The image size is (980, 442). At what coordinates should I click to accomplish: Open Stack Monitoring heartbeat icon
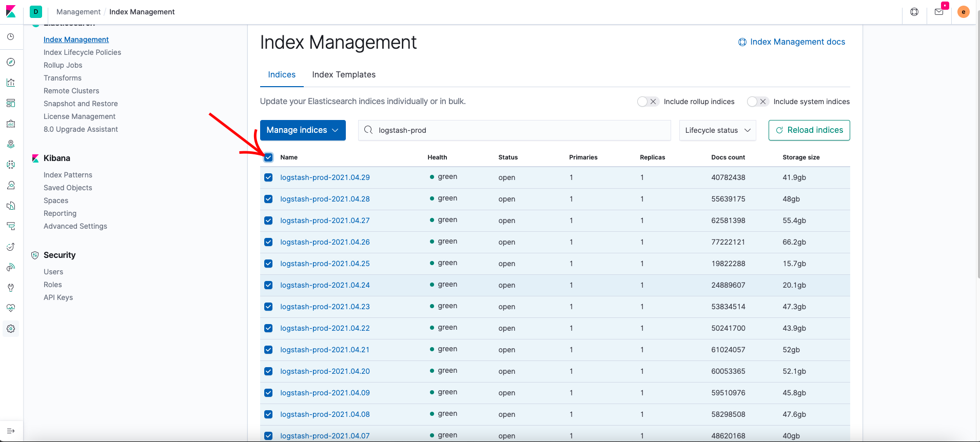11,308
